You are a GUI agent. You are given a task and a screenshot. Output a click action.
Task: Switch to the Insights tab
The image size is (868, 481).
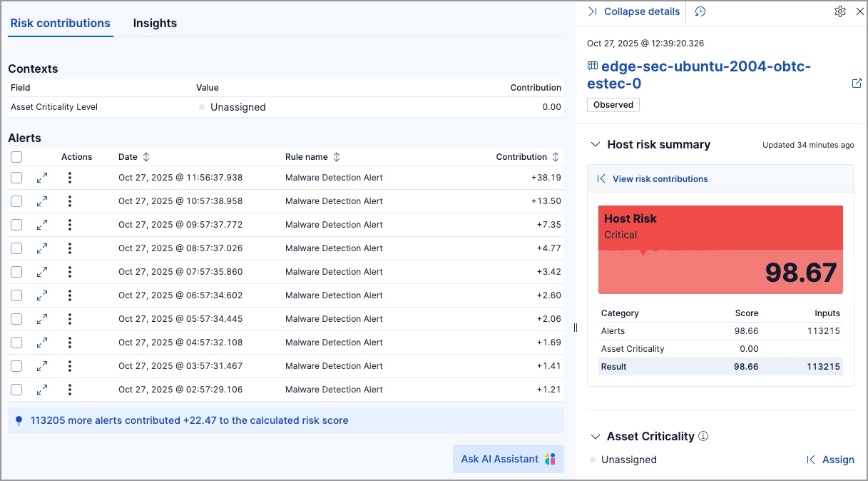[x=155, y=23]
